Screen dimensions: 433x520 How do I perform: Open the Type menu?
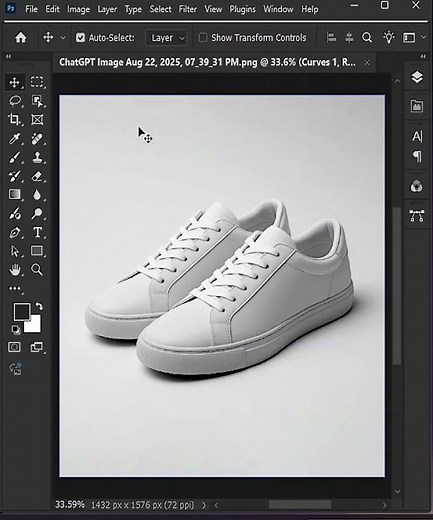(133, 9)
